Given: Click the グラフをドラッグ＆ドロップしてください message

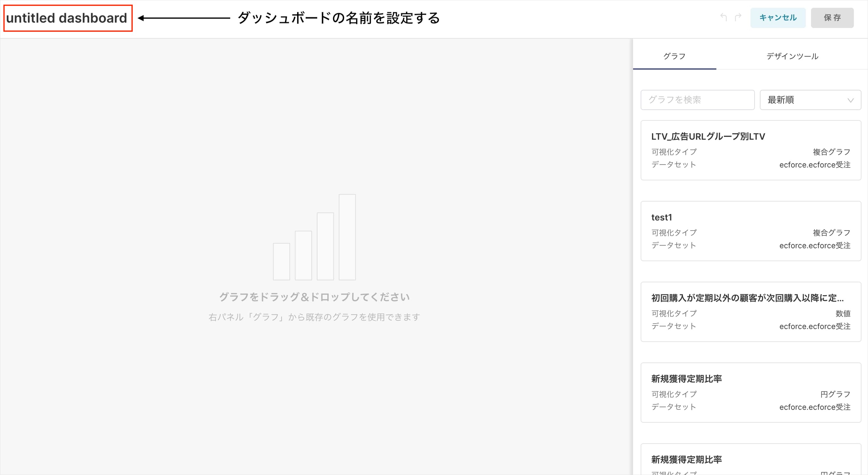Looking at the screenshot, I should coord(314,297).
